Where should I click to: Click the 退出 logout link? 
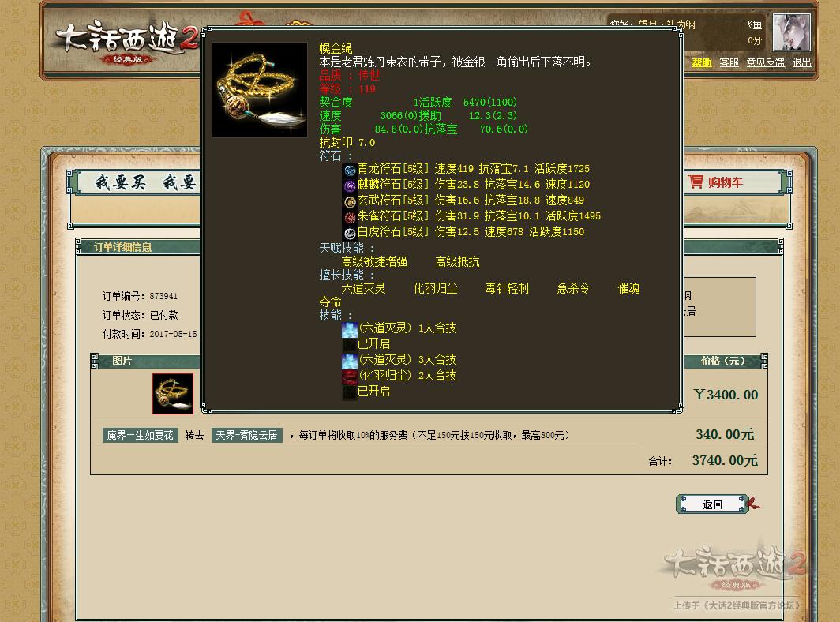(801, 62)
